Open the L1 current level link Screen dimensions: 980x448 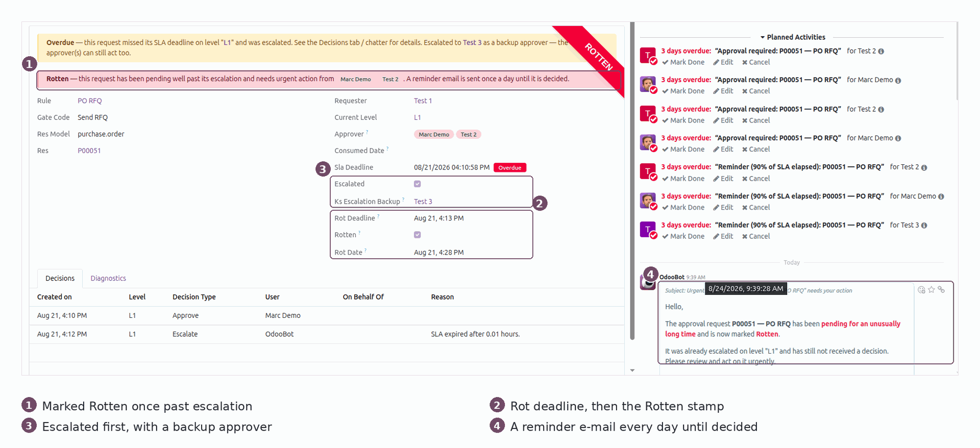click(x=418, y=117)
